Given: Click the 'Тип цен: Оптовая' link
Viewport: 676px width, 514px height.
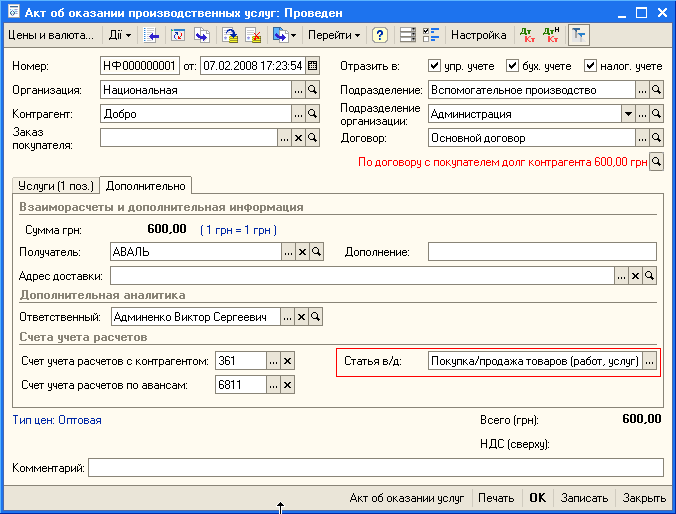Looking at the screenshot, I should (57, 420).
